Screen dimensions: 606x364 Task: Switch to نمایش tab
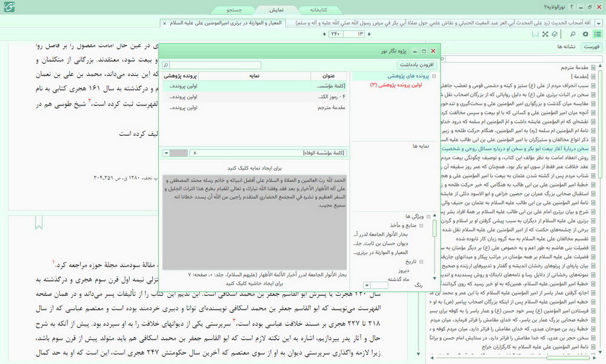click(276, 10)
